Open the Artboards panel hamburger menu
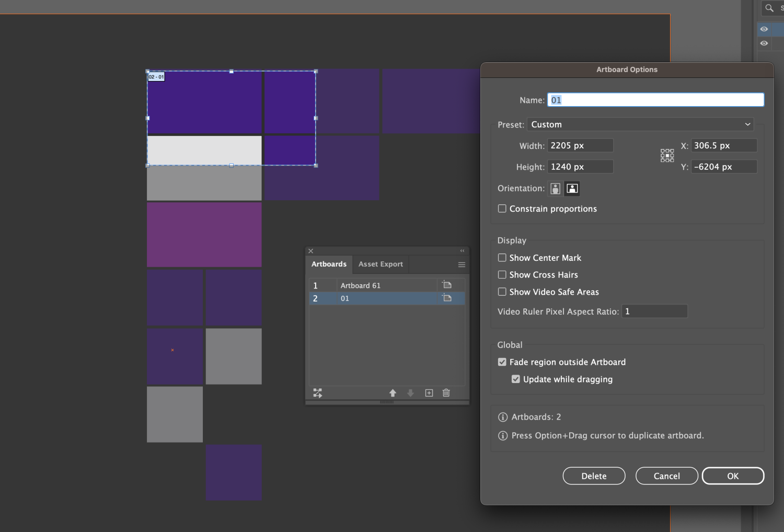Viewport: 784px width, 532px height. coord(462,264)
